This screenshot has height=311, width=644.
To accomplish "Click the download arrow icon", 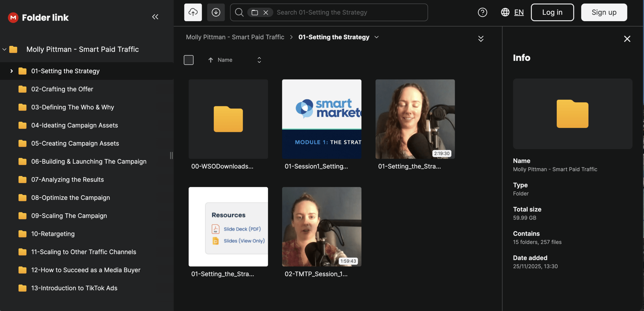I will (216, 12).
